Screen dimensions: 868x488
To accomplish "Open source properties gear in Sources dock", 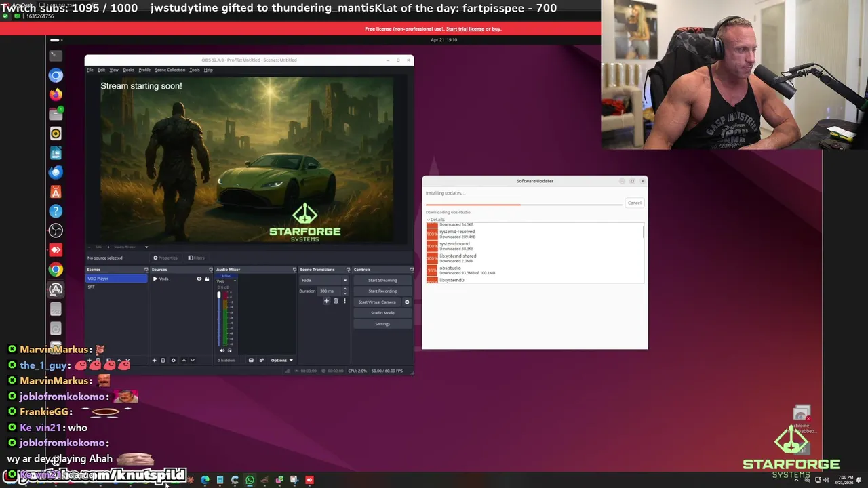I will click(173, 360).
